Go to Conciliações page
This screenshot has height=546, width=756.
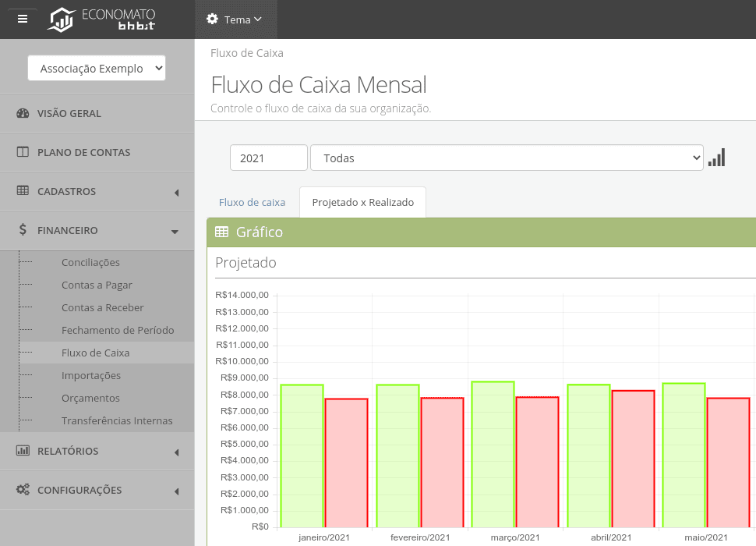90,263
